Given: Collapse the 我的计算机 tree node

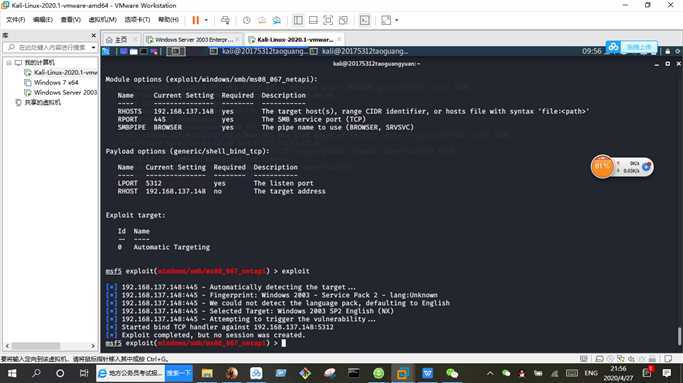Looking at the screenshot, I should point(9,62).
